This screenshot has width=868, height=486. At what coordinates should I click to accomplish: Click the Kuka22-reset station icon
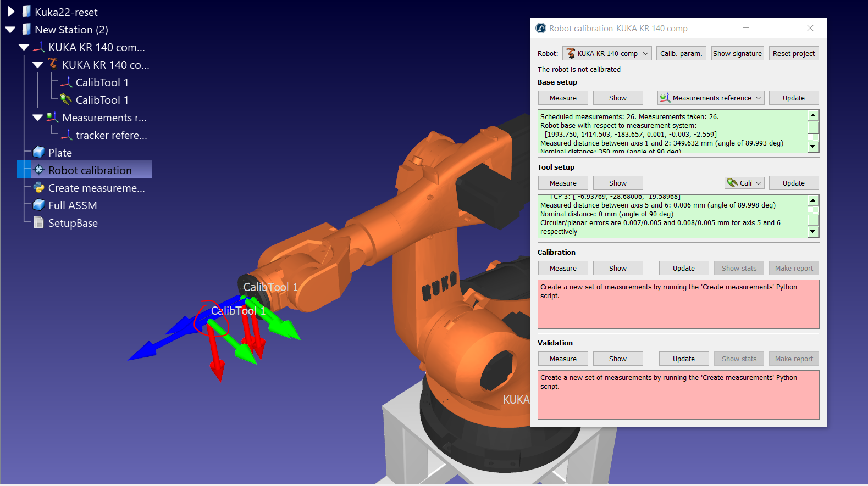pos(26,12)
